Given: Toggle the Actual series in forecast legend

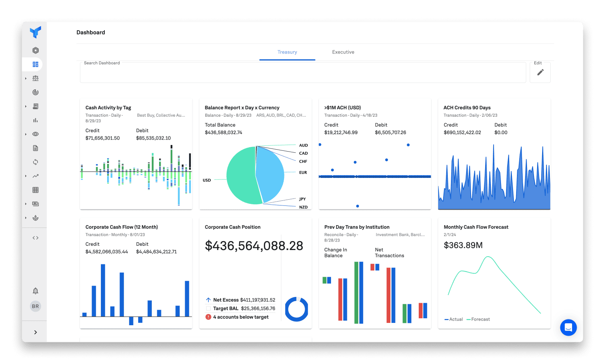Looking at the screenshot, I should click(x=454, y=319).
